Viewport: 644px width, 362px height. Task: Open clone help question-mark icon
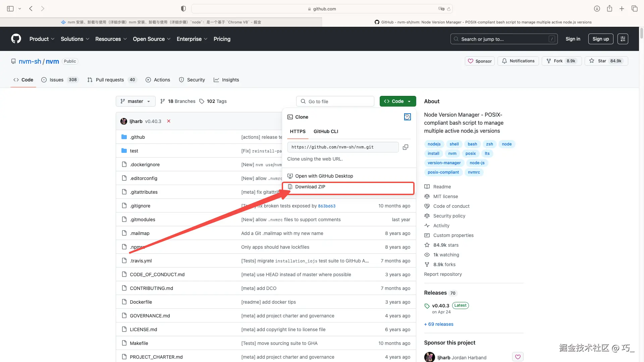[x=407, y=117]
